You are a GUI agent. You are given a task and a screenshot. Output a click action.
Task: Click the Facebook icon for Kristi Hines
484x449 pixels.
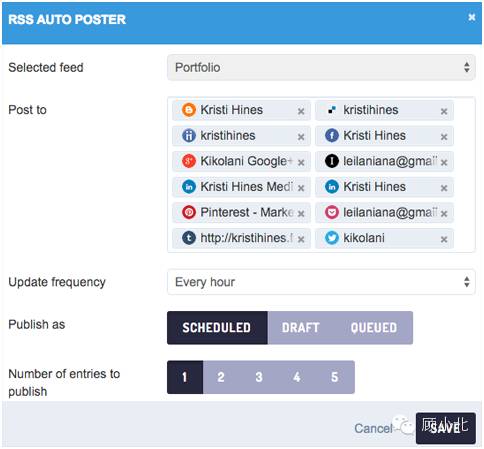pos(332,136)
